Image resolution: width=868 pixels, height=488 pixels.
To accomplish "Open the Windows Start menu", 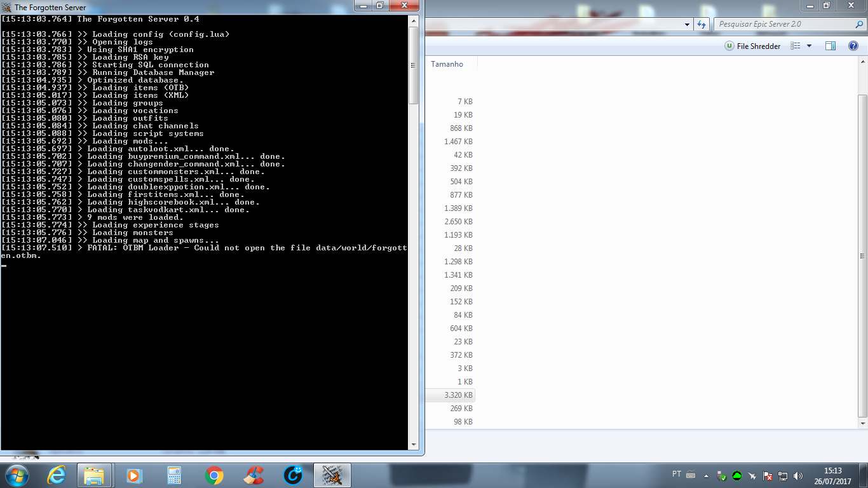I will 17,475.
